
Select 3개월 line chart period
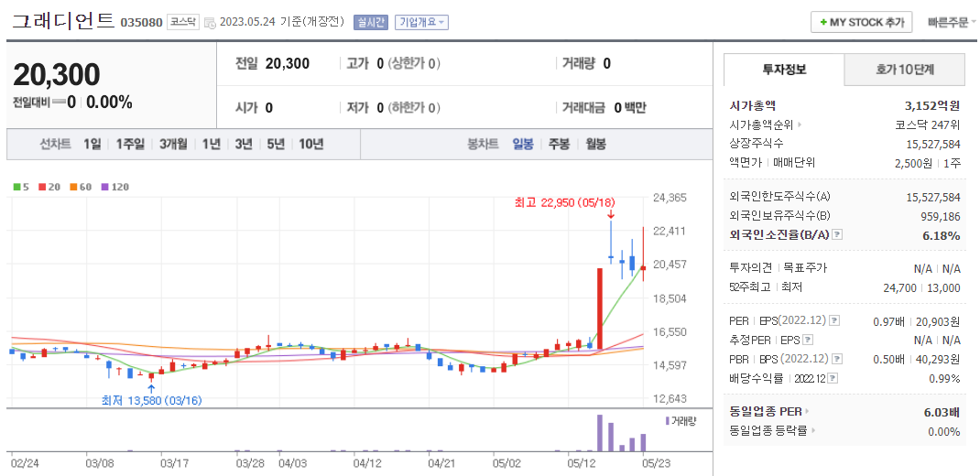coord(173,145)
